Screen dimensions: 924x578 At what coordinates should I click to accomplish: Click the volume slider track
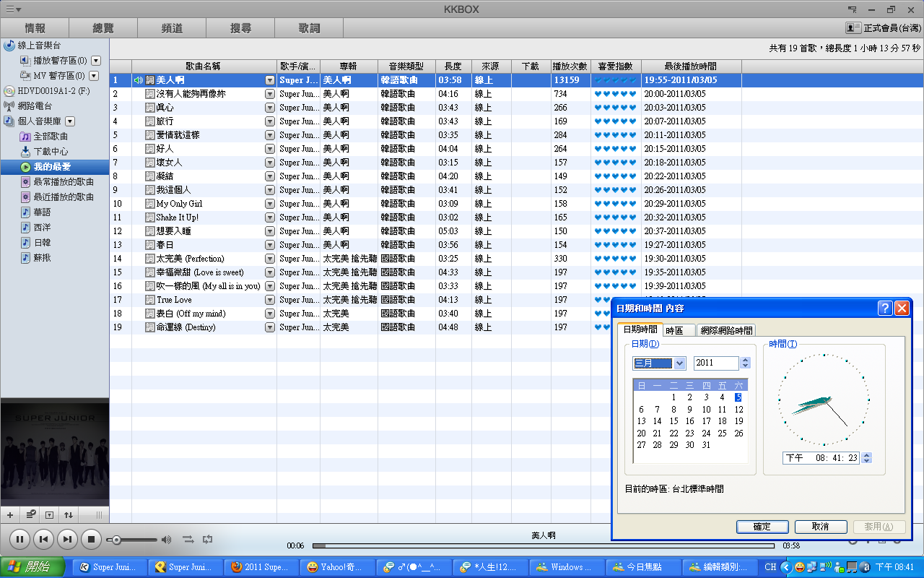click(137, 540)
